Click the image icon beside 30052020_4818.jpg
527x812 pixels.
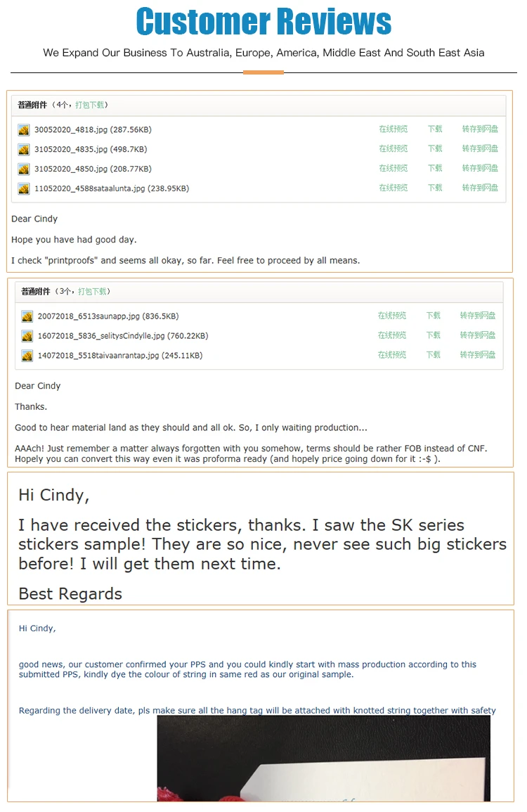click(24, 130)
